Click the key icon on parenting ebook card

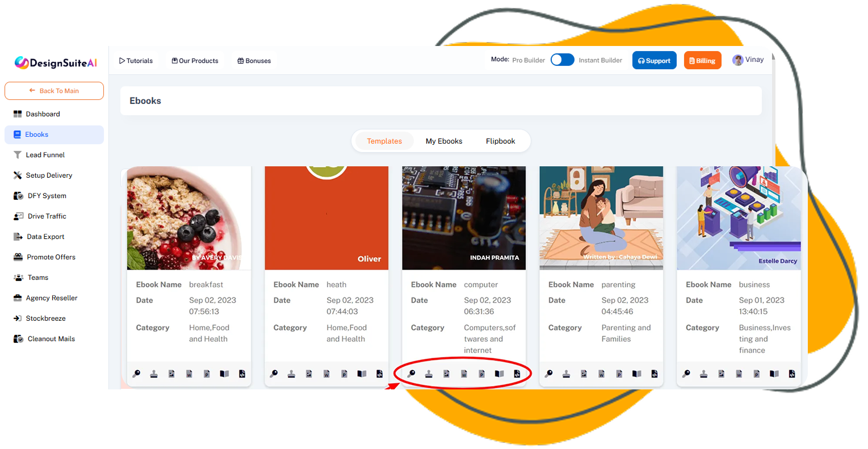[x=548, y=374]
